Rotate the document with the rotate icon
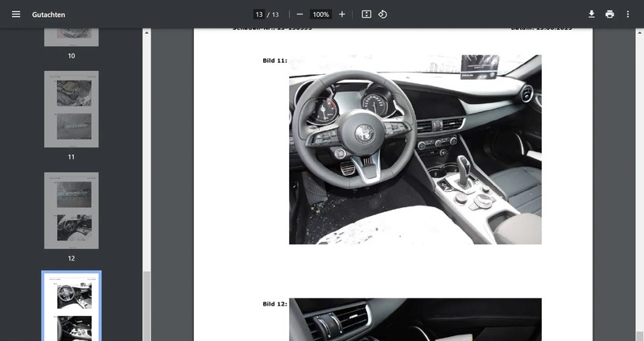This screenshot has height=341, width=644. click(383, 15)
